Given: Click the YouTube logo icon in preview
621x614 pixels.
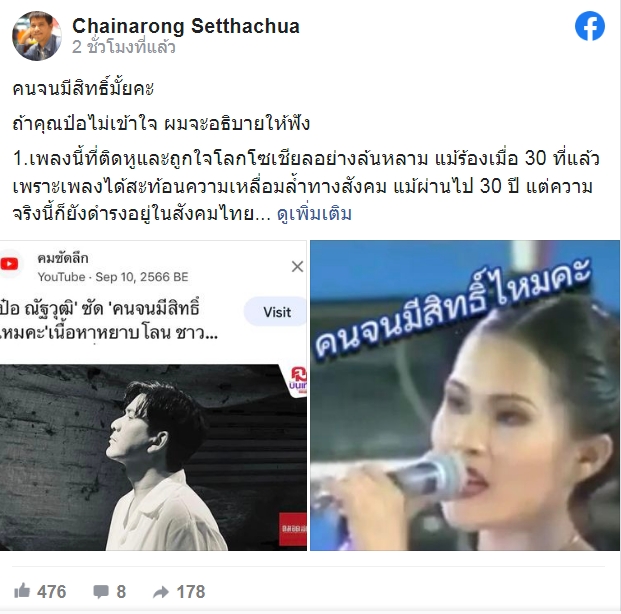Looking at the screenshot, I should pos(9,263).
